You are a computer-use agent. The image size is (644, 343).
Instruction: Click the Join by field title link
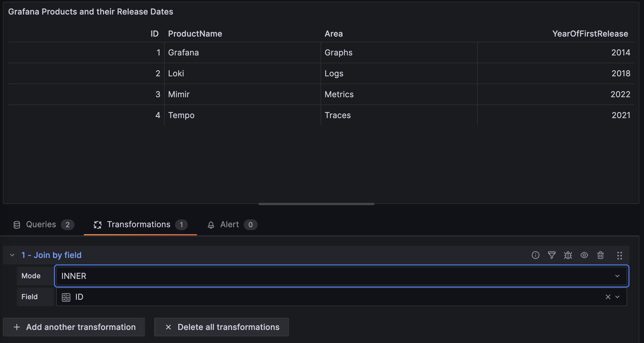pos(52,255)
